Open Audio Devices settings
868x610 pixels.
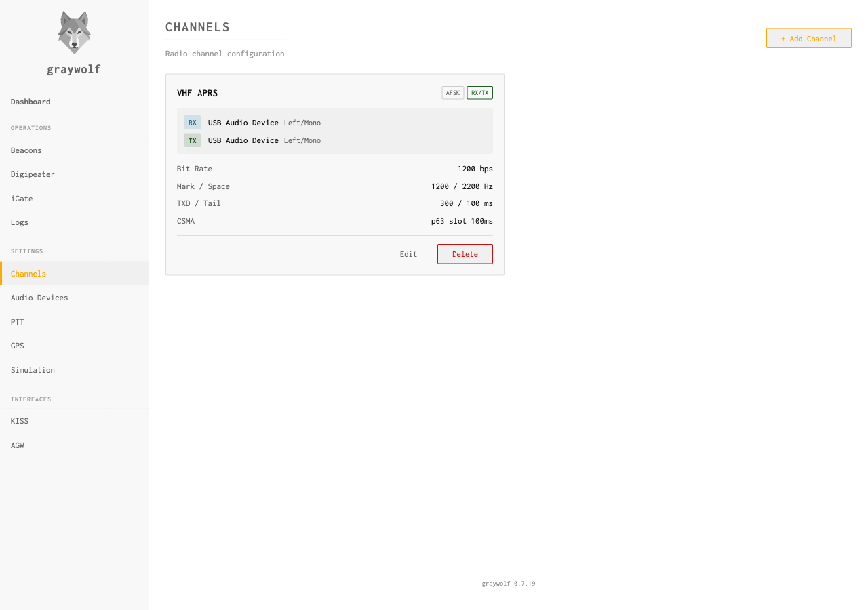pyautogui.click(x=39, y=298)
